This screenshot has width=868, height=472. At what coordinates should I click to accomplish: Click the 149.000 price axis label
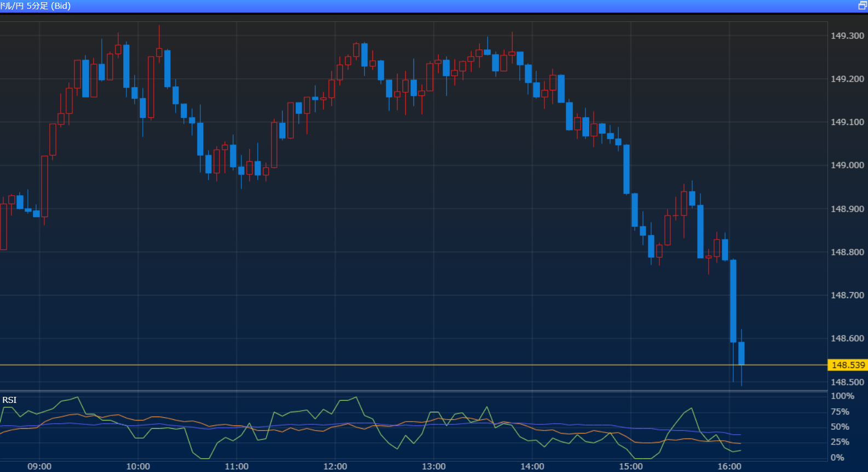click(x=847, y=165)
